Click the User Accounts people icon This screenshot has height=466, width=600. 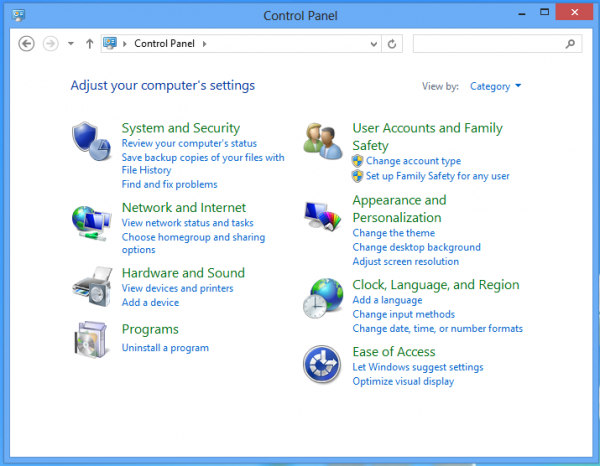point(325,141)
